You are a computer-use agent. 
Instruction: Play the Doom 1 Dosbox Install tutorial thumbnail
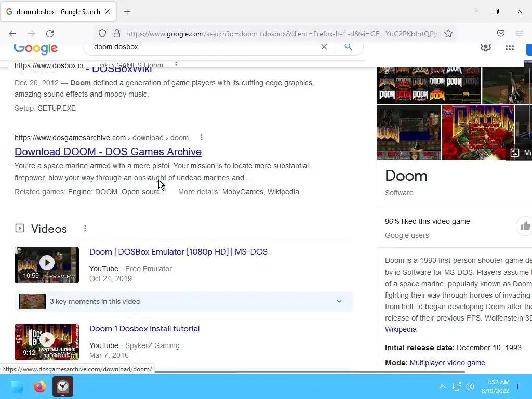pos(47,342)
